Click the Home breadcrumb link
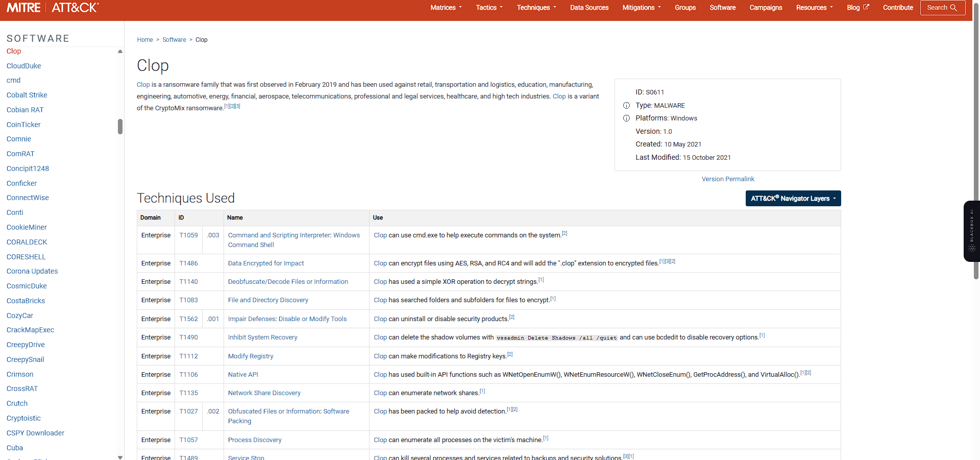 click(x=145, y=40)
